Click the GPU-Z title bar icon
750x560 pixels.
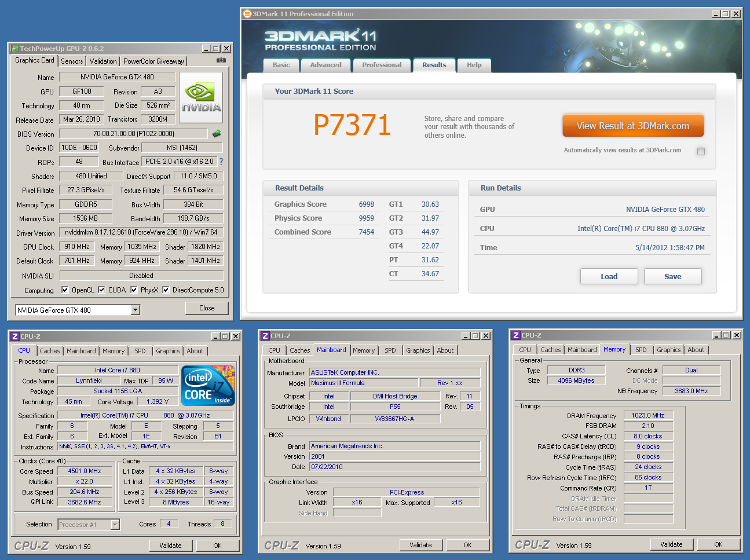tap(15, 49)
